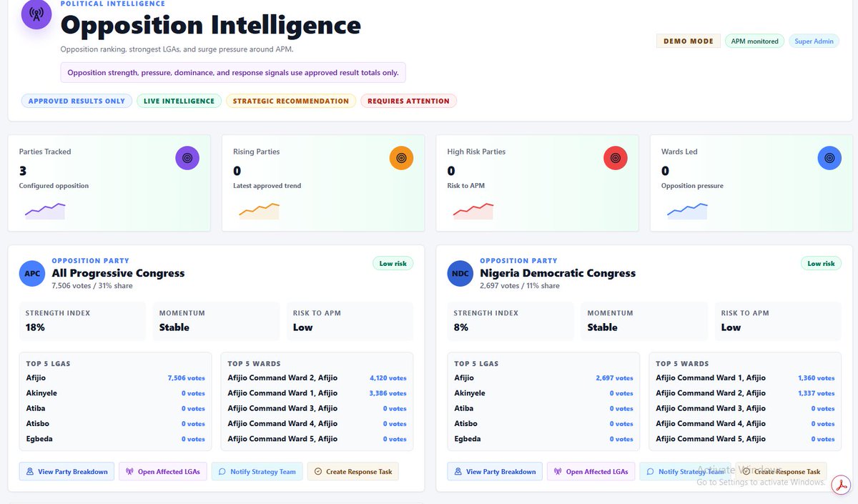The height and width of the screenshot is (504, 858).
Task: Click the purple broadcast icon beside Opposition Intelligence
Action: coord(36,14)
